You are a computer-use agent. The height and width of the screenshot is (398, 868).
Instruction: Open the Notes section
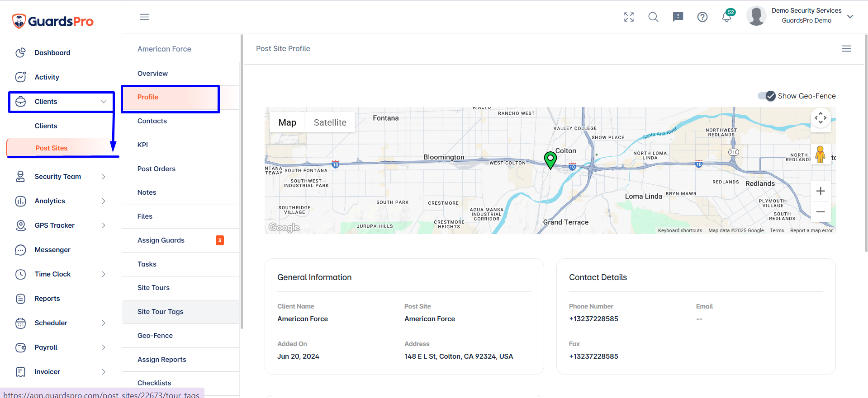180,192
